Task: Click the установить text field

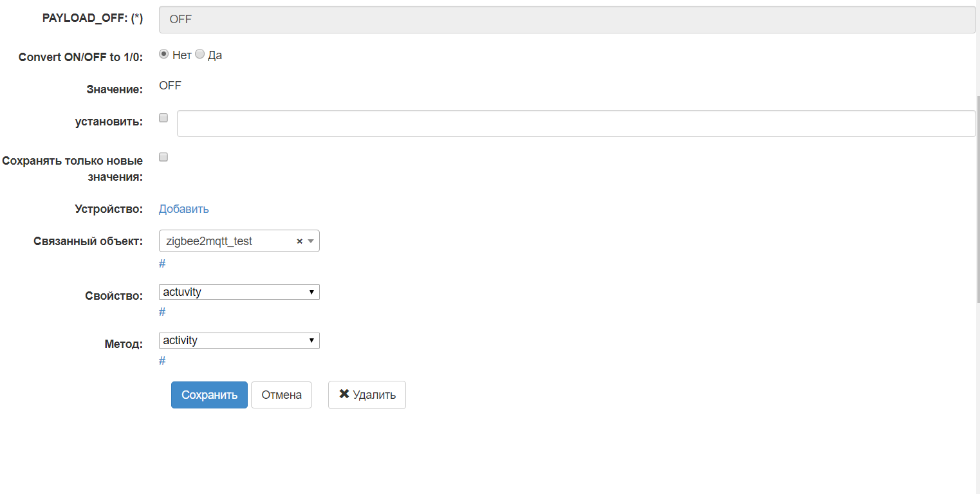Action: coord(576,123)
